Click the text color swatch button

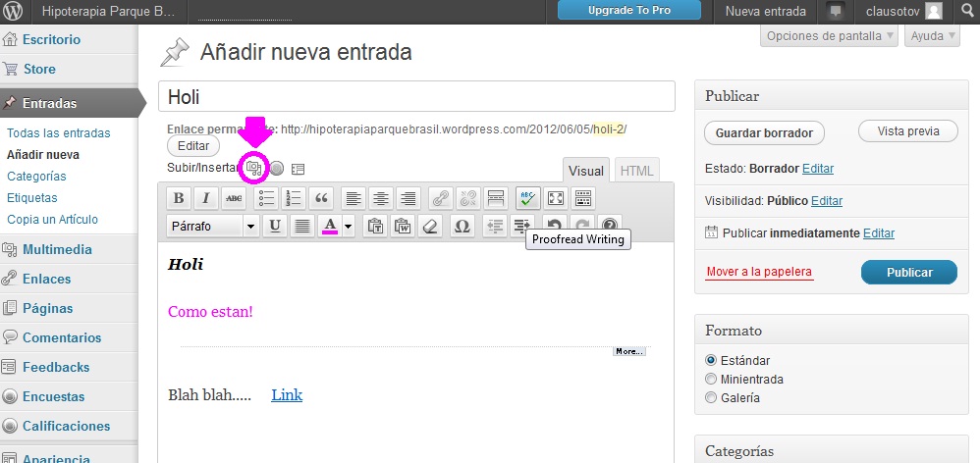[330, 227]
